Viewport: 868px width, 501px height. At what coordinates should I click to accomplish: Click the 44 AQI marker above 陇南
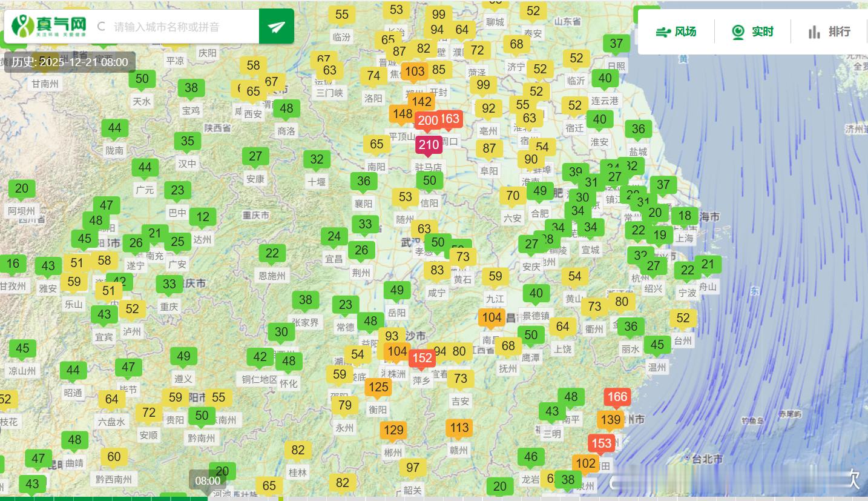tap(114, 128)
